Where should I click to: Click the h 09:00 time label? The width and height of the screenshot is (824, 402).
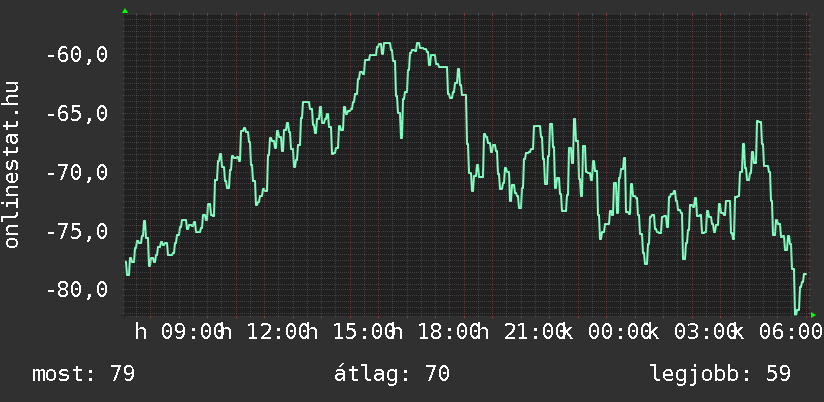[x=178, y=331]
